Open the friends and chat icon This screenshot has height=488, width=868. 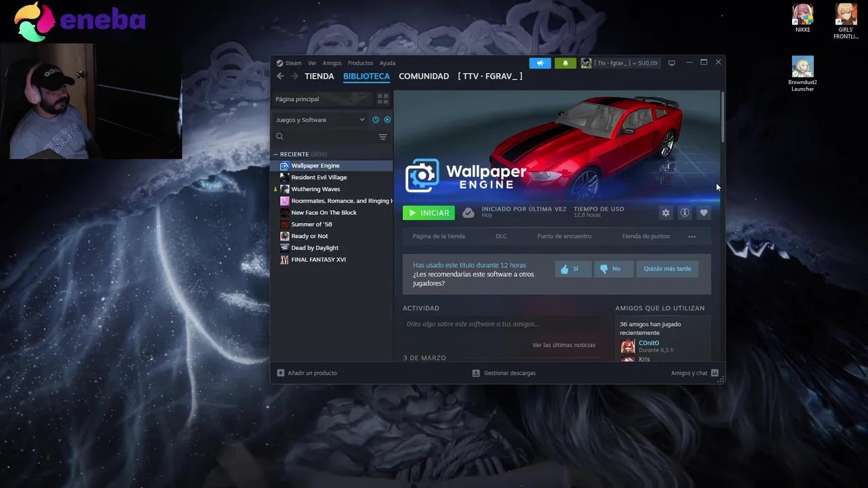pyautogui.click(x=715, y=373)
